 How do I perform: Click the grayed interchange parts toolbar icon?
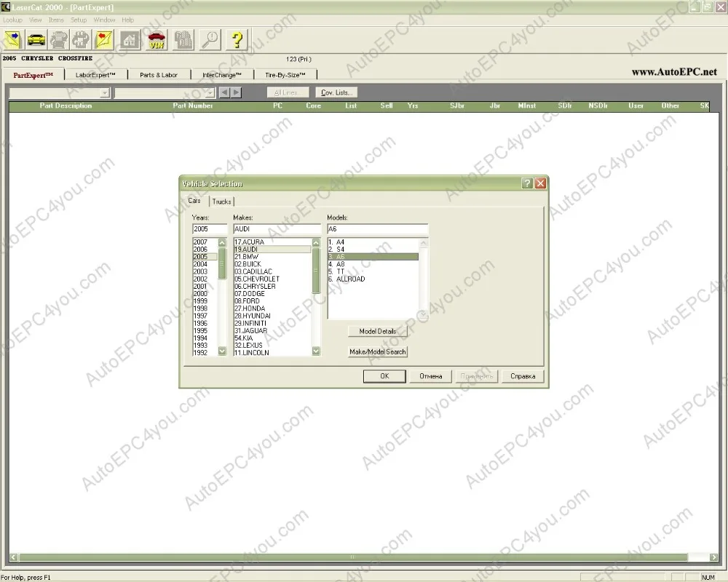81,39
